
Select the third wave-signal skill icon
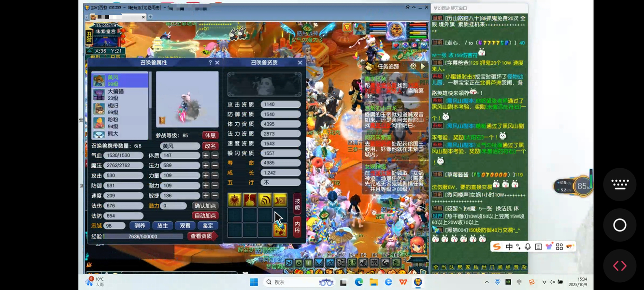pos(265,200)
